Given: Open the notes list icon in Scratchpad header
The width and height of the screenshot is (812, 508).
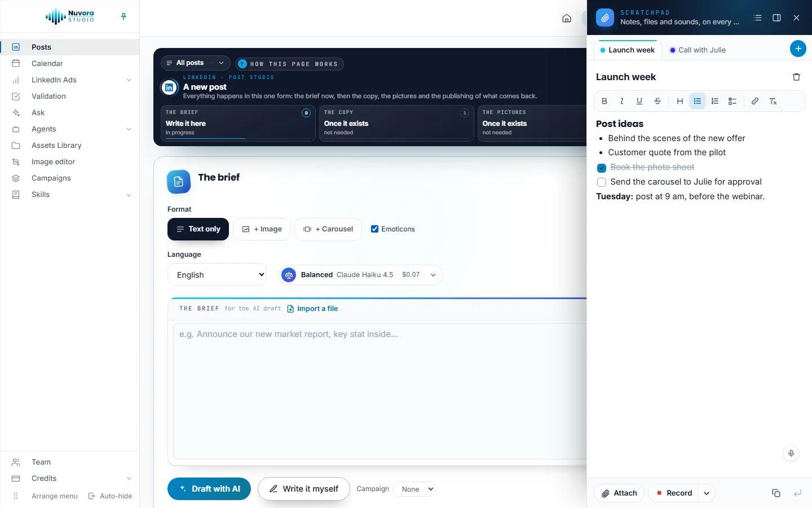Looking at the screenshot, I should coord(757,18).
